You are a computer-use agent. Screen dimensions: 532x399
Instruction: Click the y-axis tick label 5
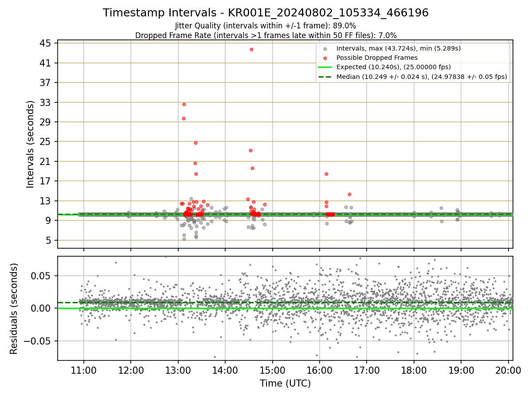(49, 240)
